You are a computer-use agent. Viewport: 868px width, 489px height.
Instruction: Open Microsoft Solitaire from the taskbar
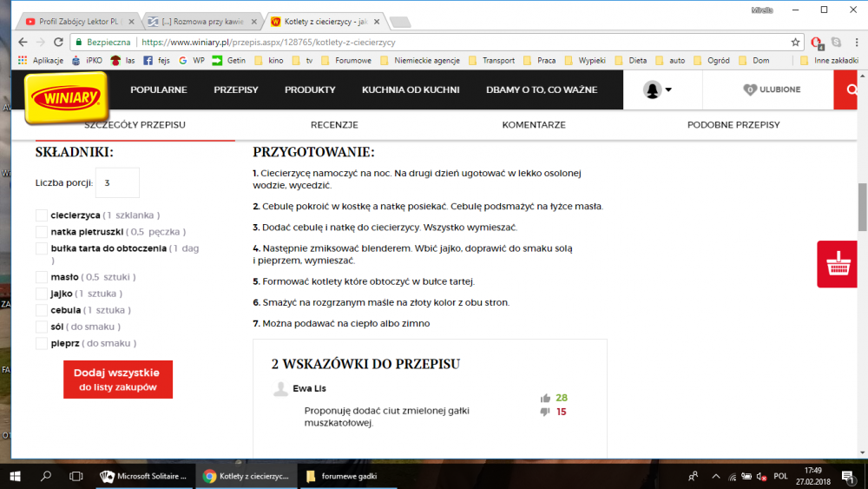point(143,476)
